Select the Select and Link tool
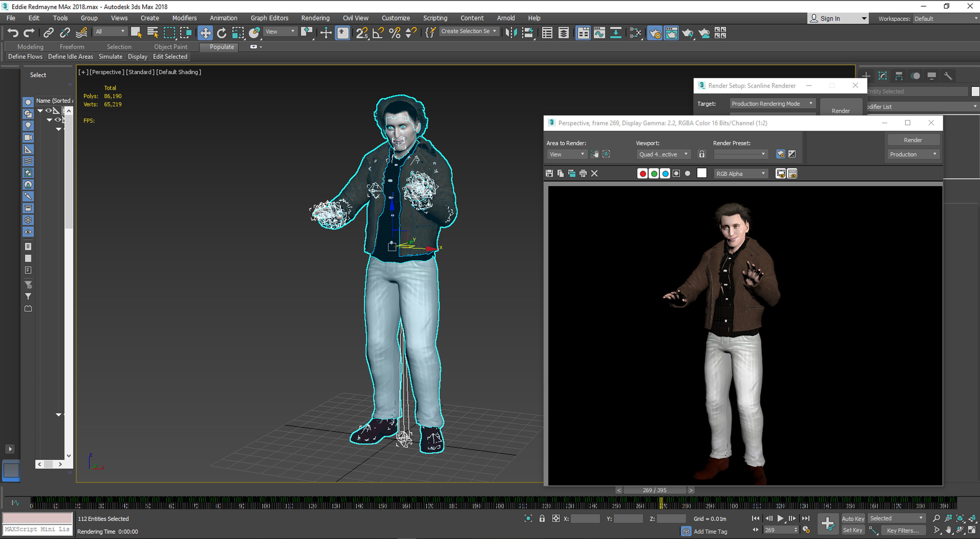 tap(48, 33)
